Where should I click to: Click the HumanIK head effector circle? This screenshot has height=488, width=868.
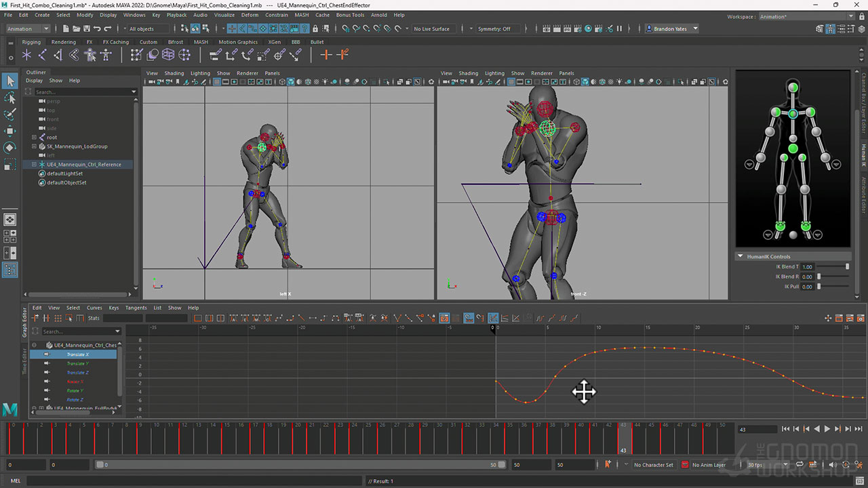coord(793,87)
